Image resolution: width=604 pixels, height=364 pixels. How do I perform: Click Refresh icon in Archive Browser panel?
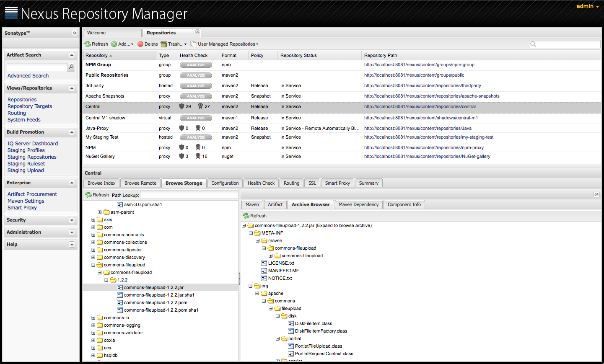pos(246,216)
